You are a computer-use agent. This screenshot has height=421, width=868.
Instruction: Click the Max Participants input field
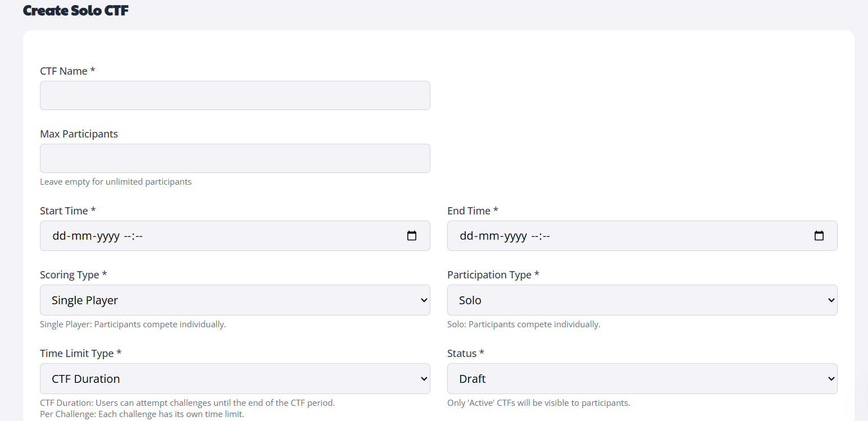coord(234,158)
